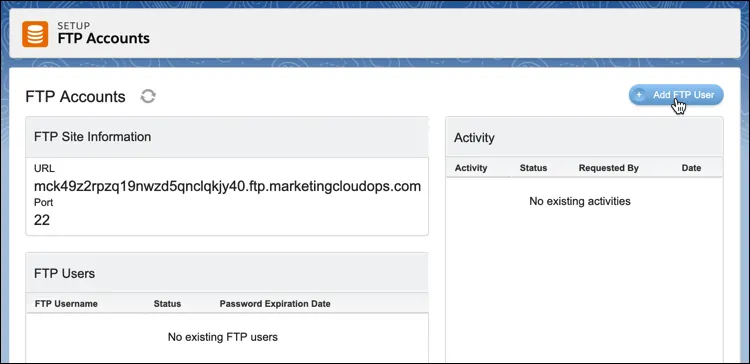
Task: Click the URL field label
Action: (x=44, y=168)
